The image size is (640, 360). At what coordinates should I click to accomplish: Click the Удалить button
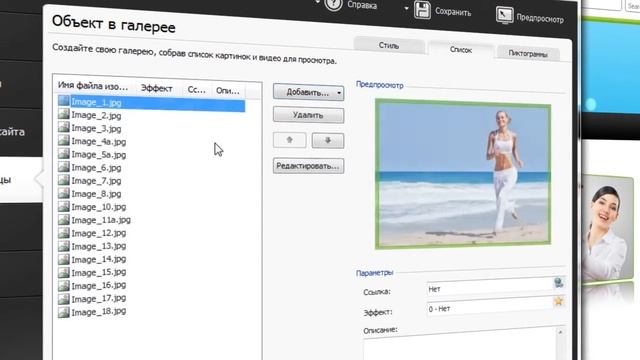click(x=308, y=115)
